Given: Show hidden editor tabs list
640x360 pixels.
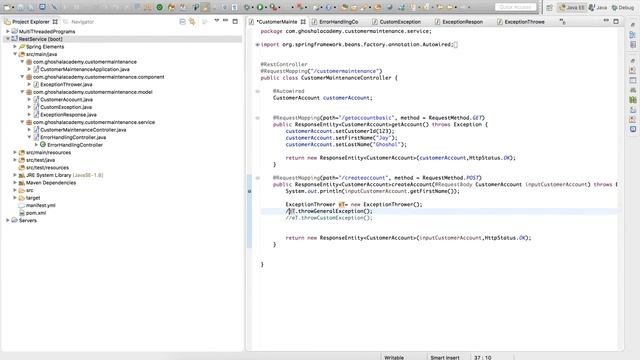Looking at the screenshot, I should 562,22.
